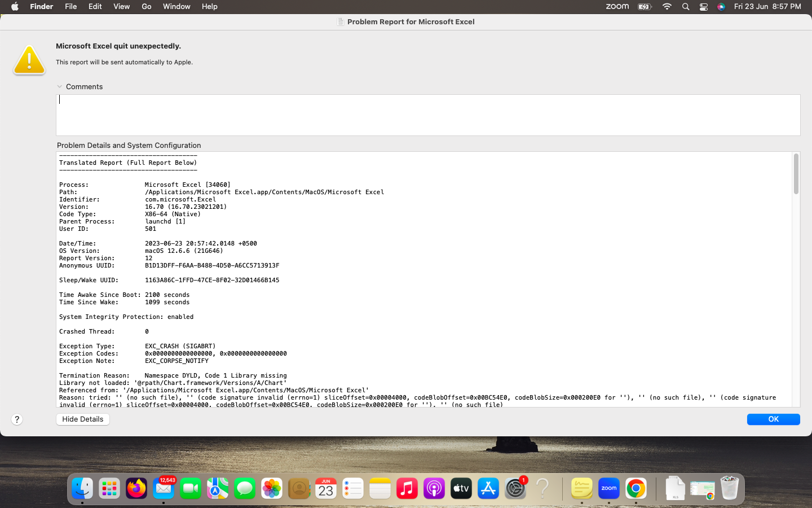Open Contacts in the Dock
The image size is (812, 508).
click(x=299, y=488)
